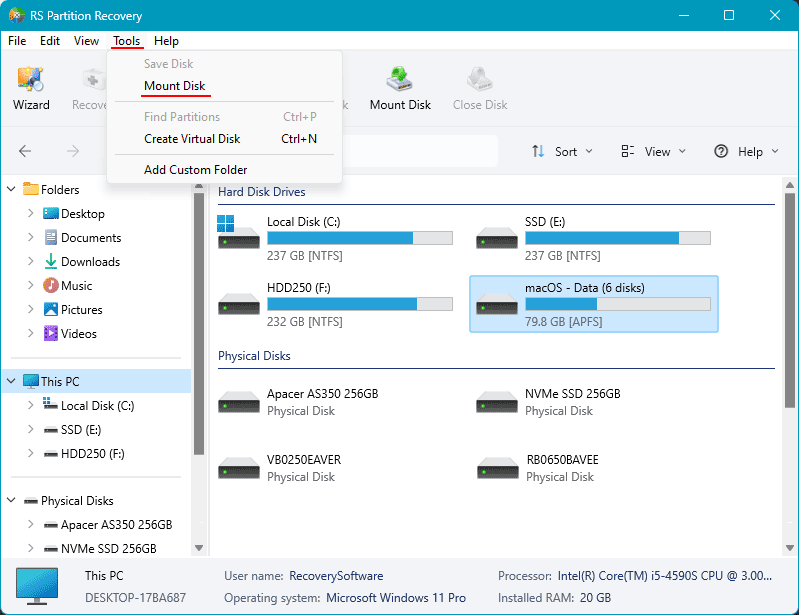The width and height of the screenshot is (799, 615).
Task: Click the Close Disk toolbar icon
Action: (480, 88)
